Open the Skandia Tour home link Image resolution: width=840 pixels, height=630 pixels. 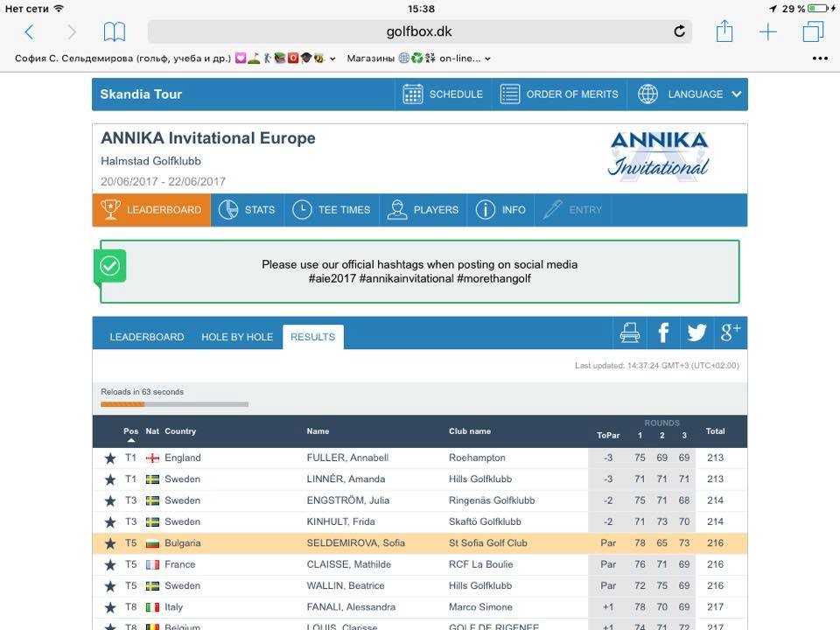141,94
